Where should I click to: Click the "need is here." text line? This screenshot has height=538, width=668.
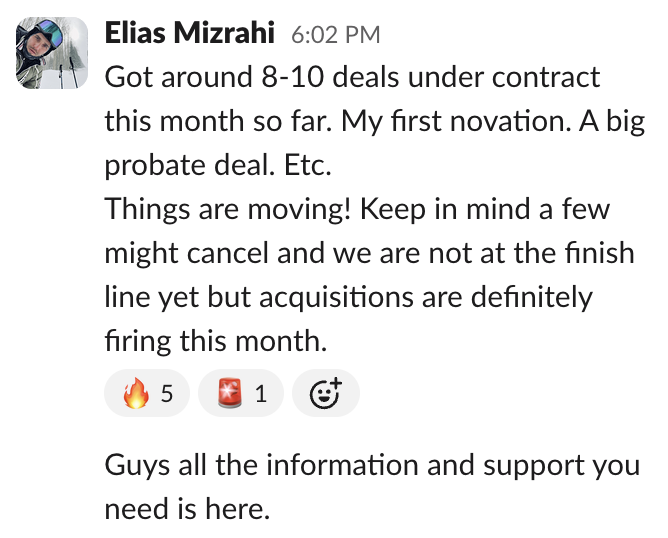(187, 508)
